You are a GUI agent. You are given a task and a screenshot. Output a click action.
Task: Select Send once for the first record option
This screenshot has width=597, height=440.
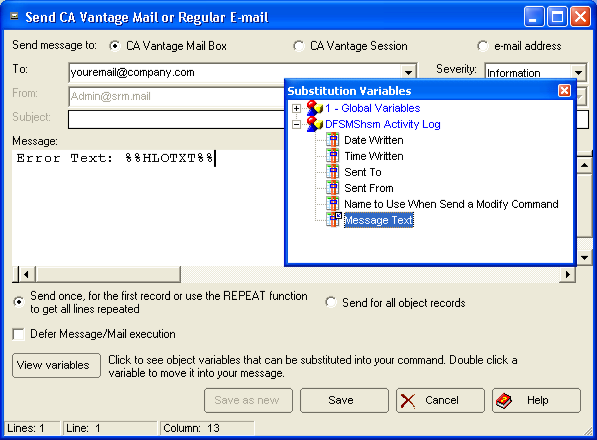pos(18,302)
